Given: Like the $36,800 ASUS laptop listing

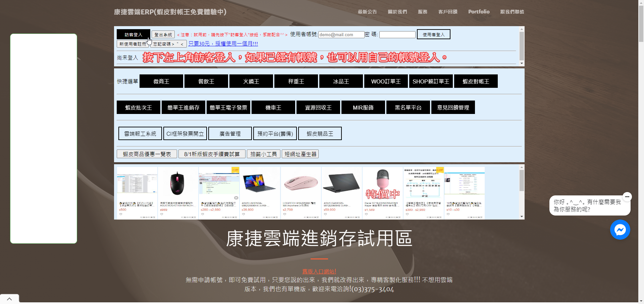Looking at the screenshot, I should coord(244,214).
